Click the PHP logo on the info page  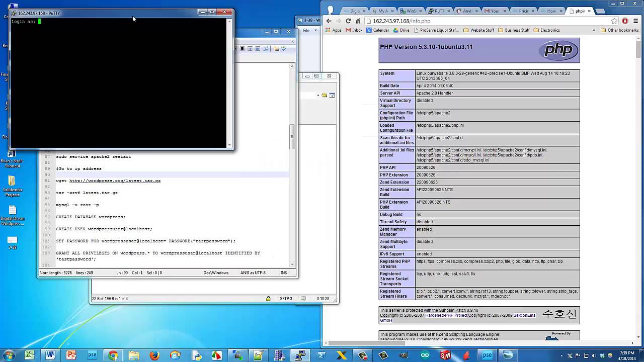pyautogui.click(x=558, y=50)
